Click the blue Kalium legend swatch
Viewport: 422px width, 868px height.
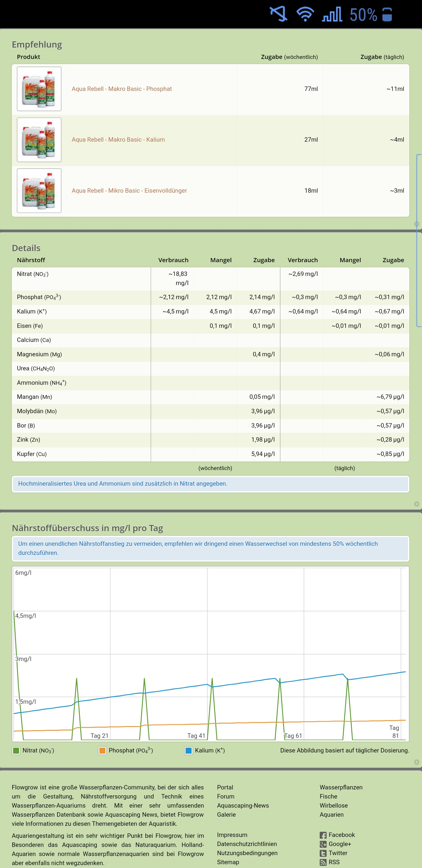[x=189, y=750]
